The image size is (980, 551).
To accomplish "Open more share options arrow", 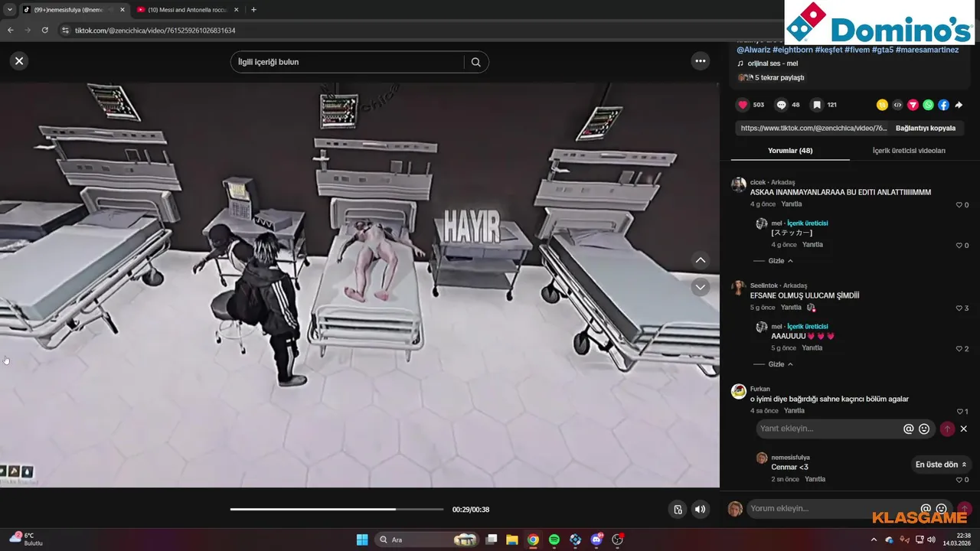I will 959,105.
